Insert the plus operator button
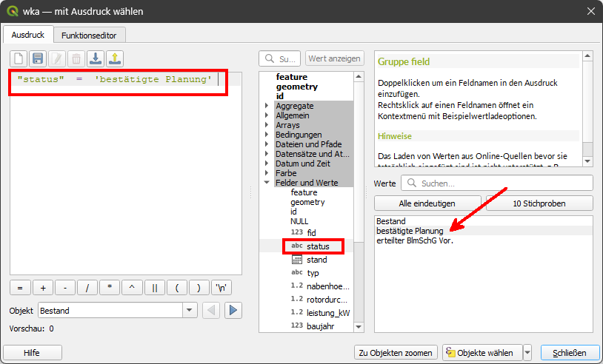 43,288
